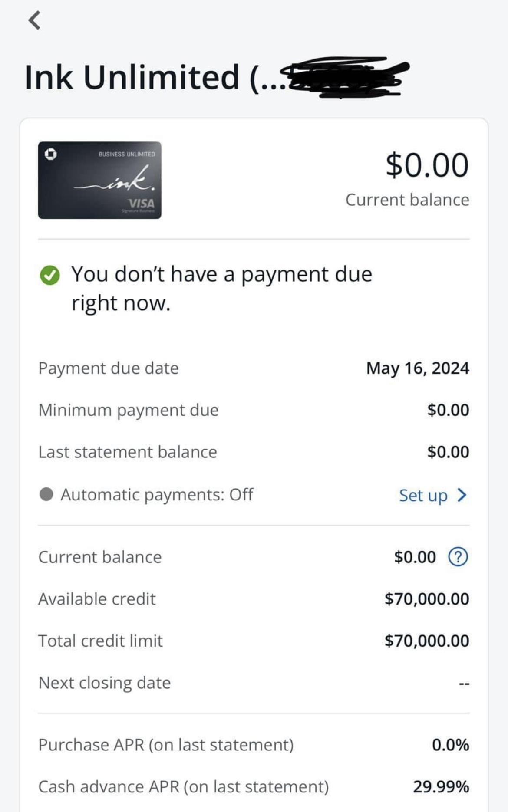The image size is (508, 812).
Task: Select the large $0.00 current balance heading
Action: coord(427,165)
